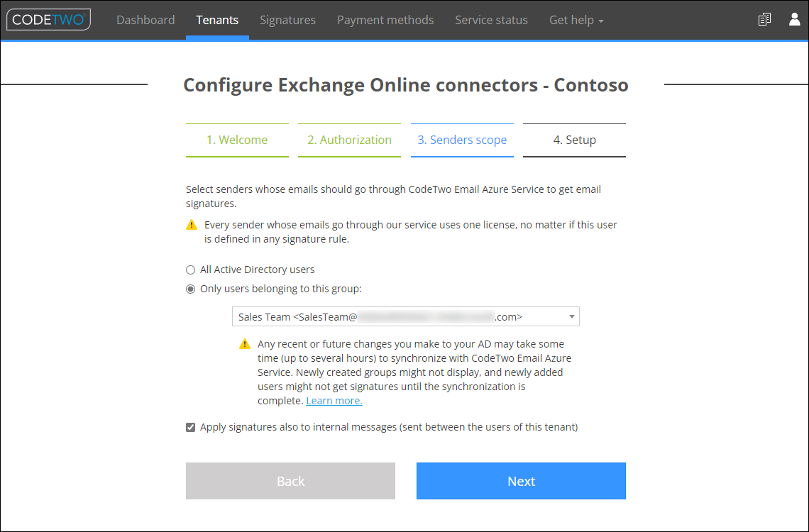Screen dimensions: 809x532
Task: Open the documents icon in header
Action: pos(764,20)
